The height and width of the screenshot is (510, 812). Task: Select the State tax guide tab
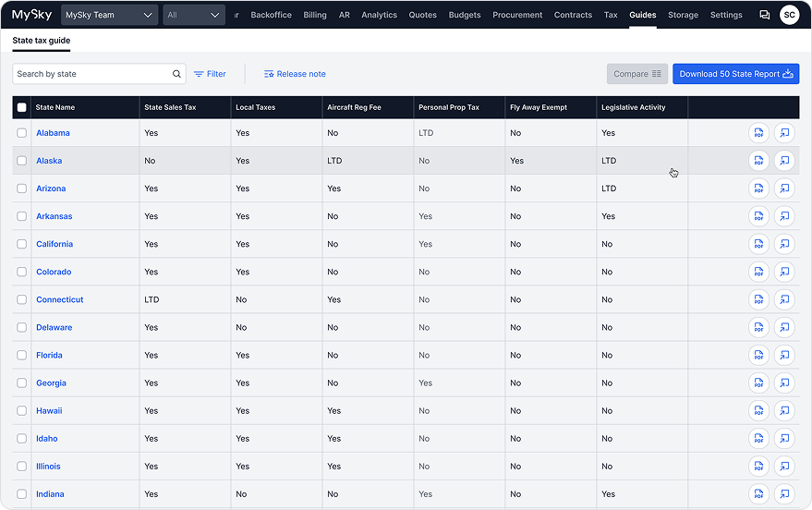[x=42, y=41]
